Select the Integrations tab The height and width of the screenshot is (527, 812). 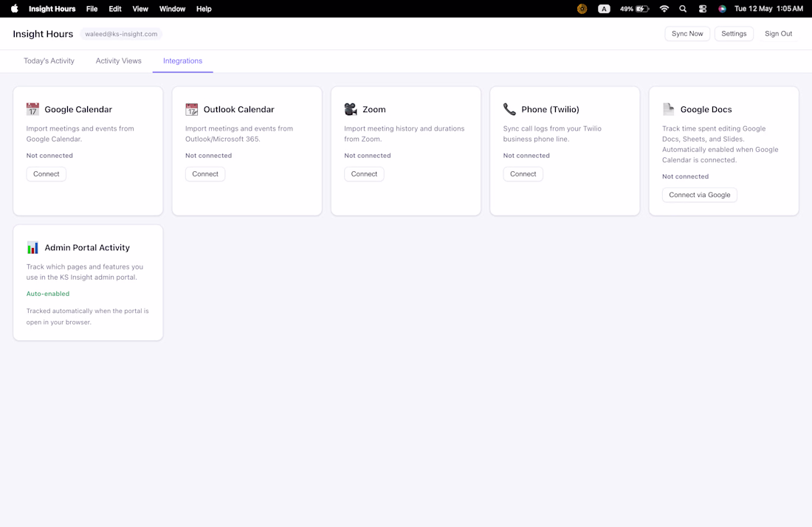coord(183,61)
